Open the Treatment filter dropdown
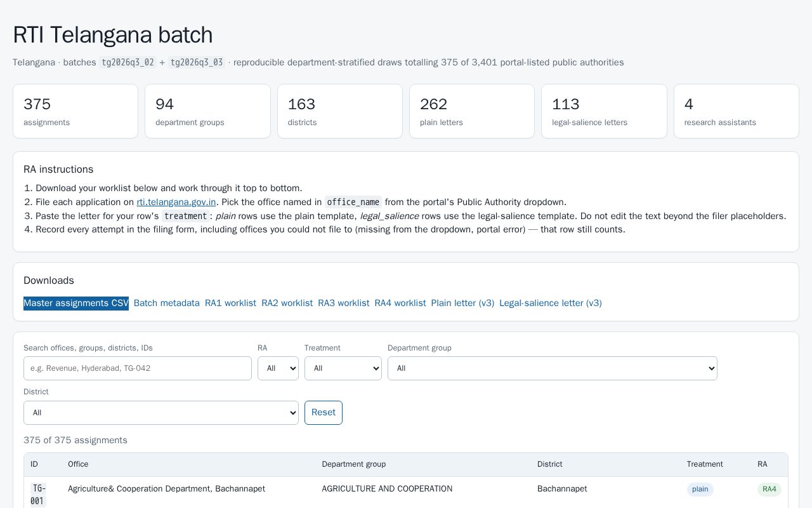This screenshot has height=508, width=812. (343, 368)
